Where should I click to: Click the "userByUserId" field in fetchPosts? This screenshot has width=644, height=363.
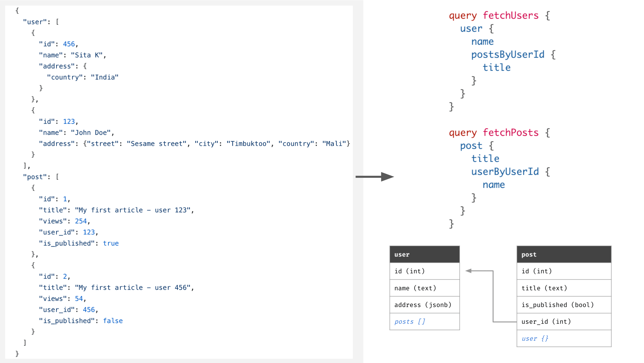[x=505, y=172]
